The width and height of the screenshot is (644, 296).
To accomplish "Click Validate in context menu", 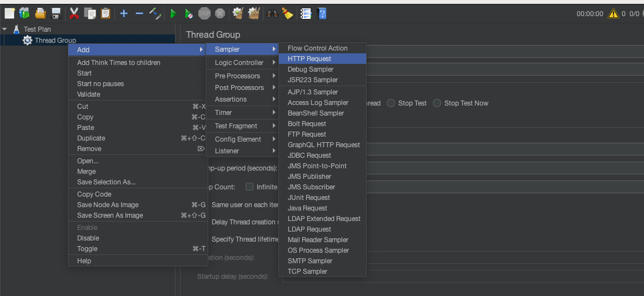I will tap(138, 94).
